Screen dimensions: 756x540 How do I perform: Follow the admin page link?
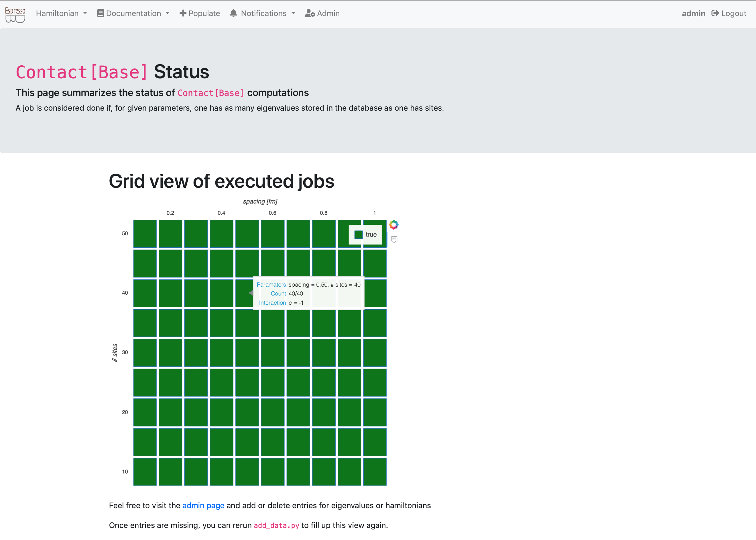click(x=203, y=505)
